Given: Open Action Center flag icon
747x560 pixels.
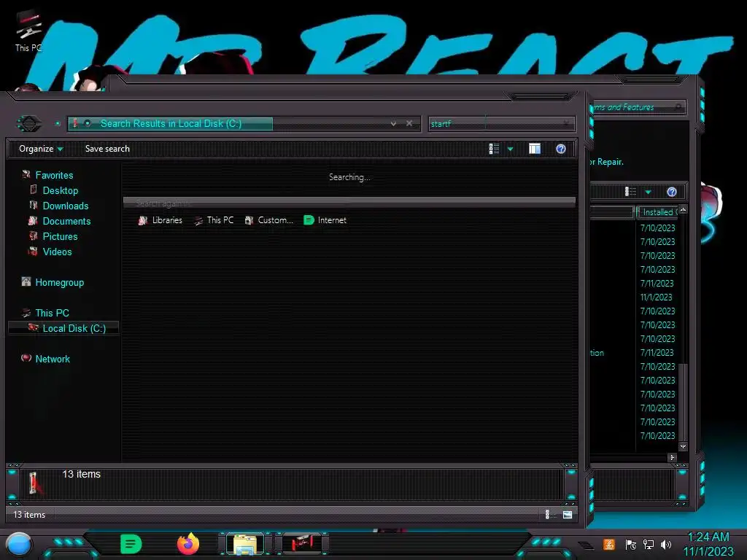Looking at the screenshot, I should (x=631, y=544).
